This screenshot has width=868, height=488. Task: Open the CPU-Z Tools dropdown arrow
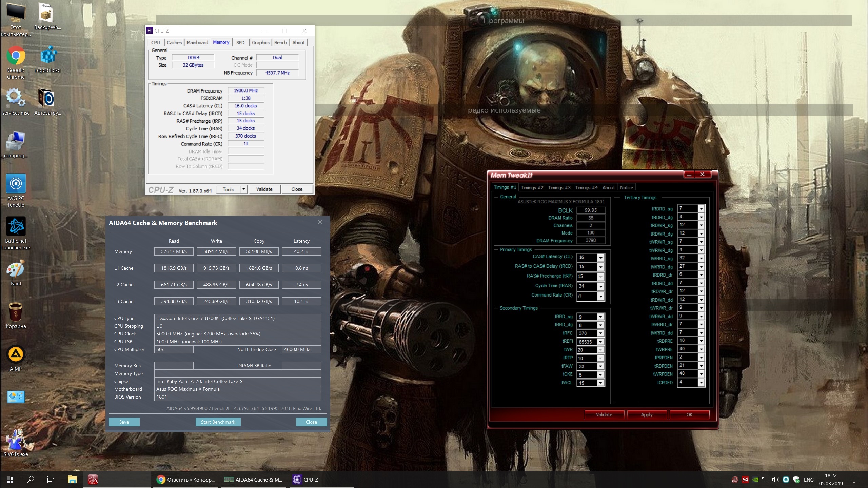coord(243,189)
